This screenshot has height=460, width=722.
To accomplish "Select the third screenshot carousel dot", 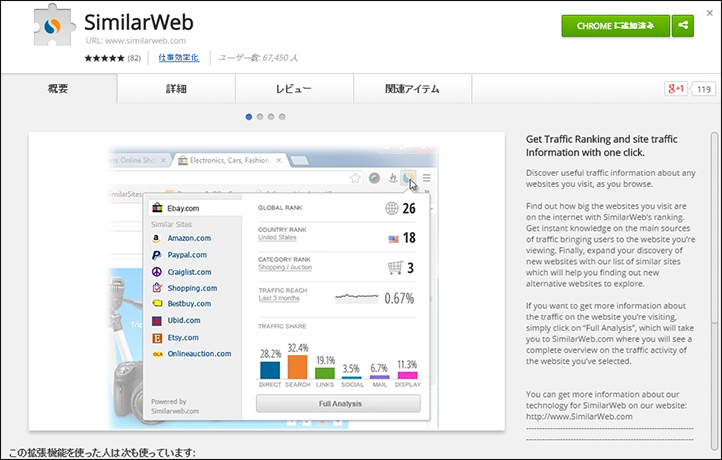I will coord(271,117).
